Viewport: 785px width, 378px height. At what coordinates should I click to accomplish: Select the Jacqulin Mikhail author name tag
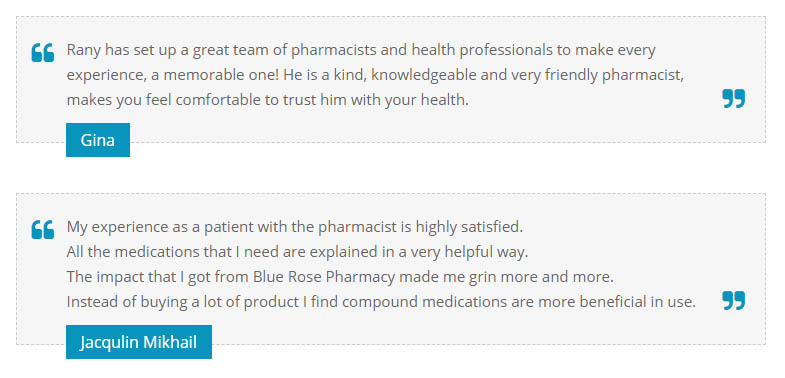[139, 342]
